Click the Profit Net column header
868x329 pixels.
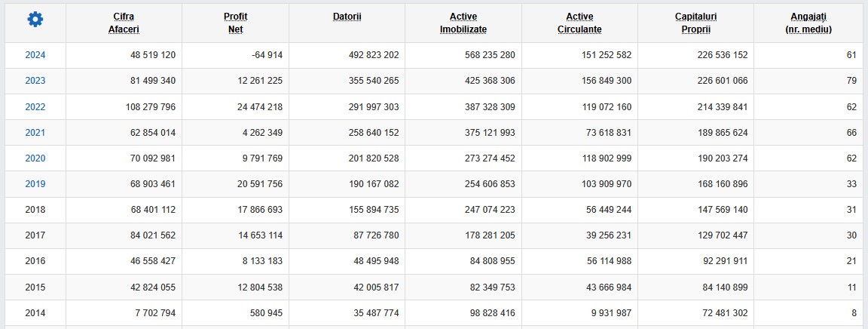coord(235,23)
